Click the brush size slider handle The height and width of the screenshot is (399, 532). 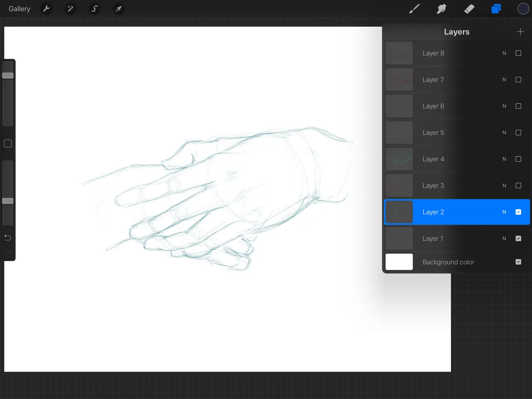(x=8, y=76)
